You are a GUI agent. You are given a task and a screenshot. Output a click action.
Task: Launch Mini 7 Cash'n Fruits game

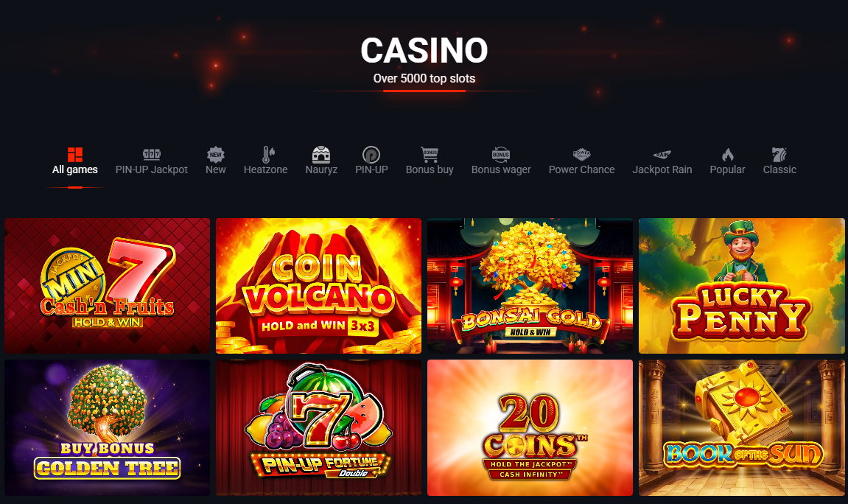click(107, 286)
